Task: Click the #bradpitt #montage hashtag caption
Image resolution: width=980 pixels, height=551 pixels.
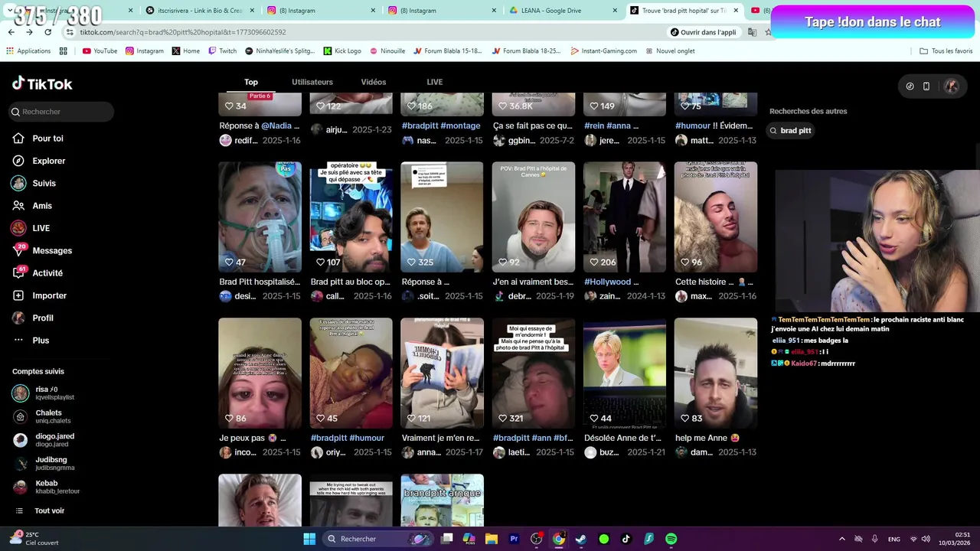Action: 441,126
